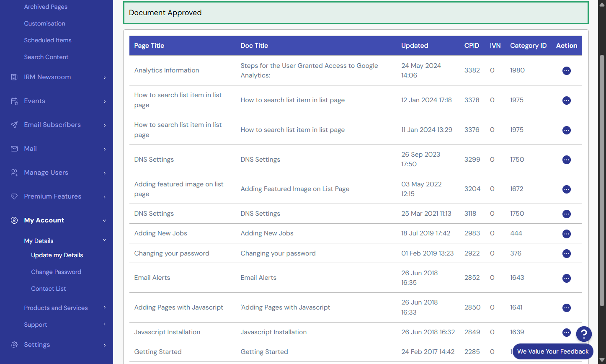Image resolution: width=606 pixels, height=364 pixels.
Task: Select Scheduled Items menu entry
Action: (x=48, y=40)
